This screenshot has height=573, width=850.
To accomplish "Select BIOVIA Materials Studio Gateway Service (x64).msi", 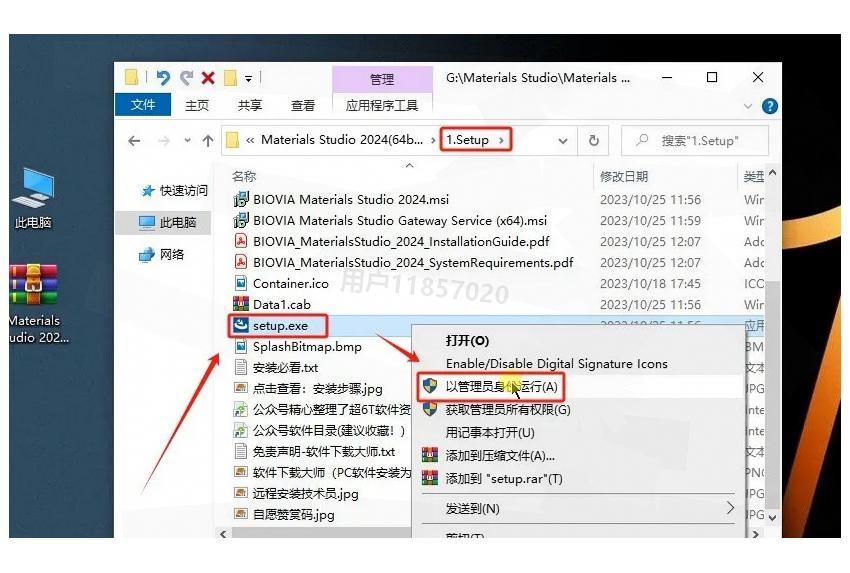I will pyautogui.click(x=400, y=221).
